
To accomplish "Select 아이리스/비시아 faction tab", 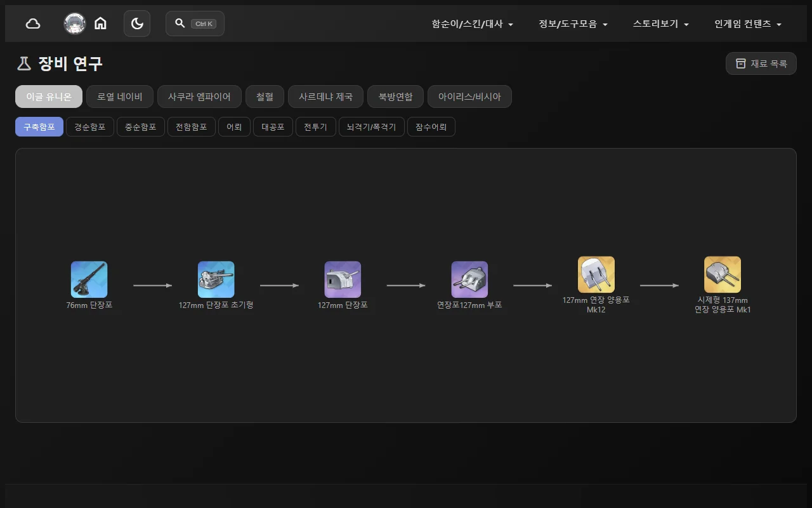I will (x=469, y=97).
